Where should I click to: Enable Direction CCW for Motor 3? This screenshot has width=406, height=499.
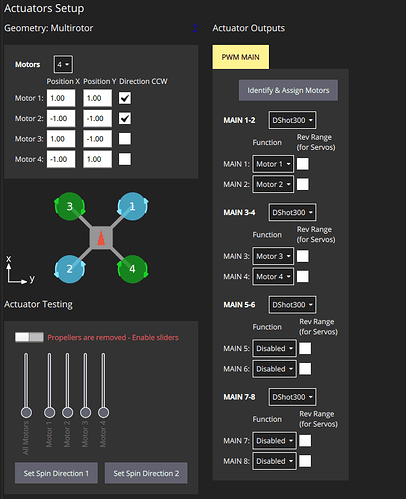(x=125, y=139)
